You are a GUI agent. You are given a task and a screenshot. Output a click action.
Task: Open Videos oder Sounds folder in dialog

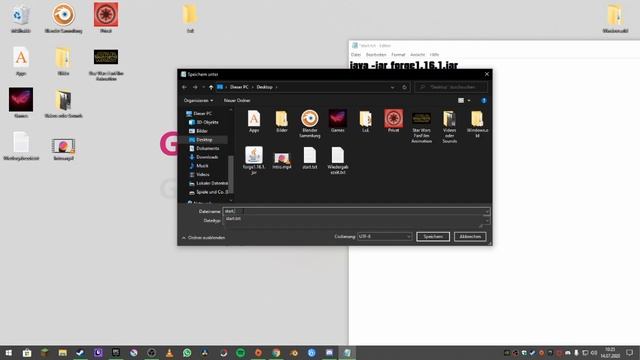[x=449, y=127]
